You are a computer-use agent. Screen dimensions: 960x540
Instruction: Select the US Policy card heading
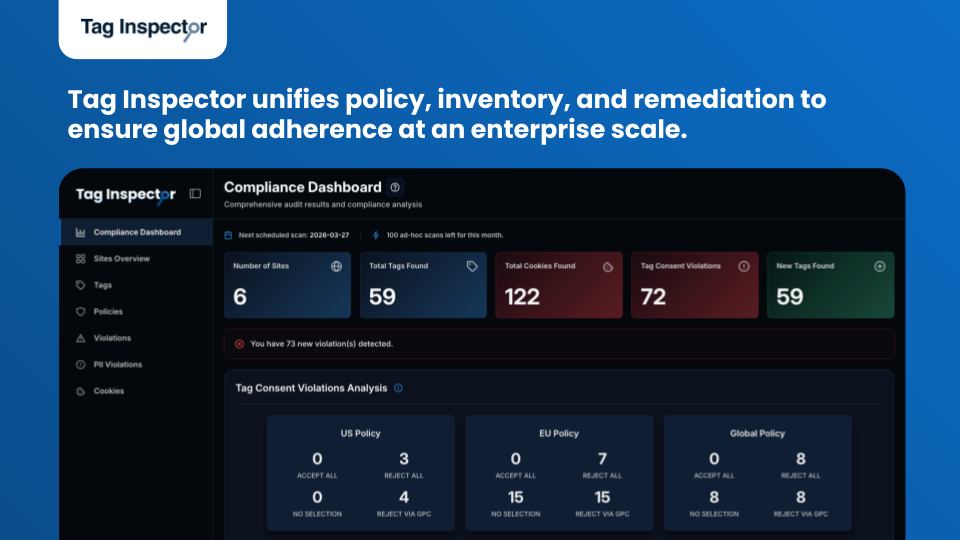click(361, 433)
